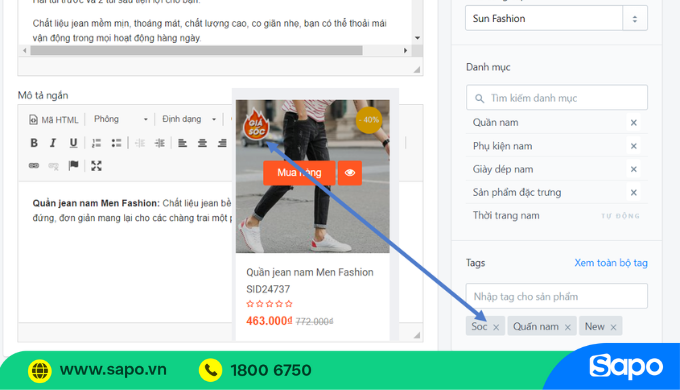Click the description editor scroll down arrow
680x390 pixels.
click(x=417, y=38)
